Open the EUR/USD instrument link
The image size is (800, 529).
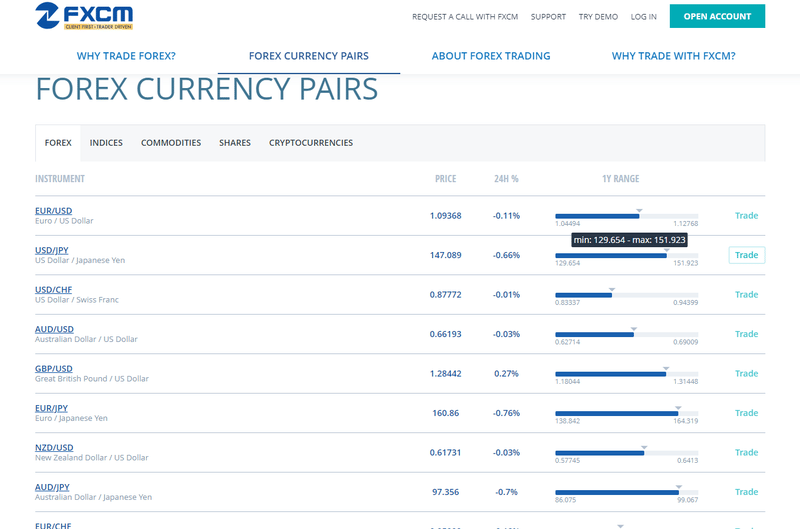[54, 210]
